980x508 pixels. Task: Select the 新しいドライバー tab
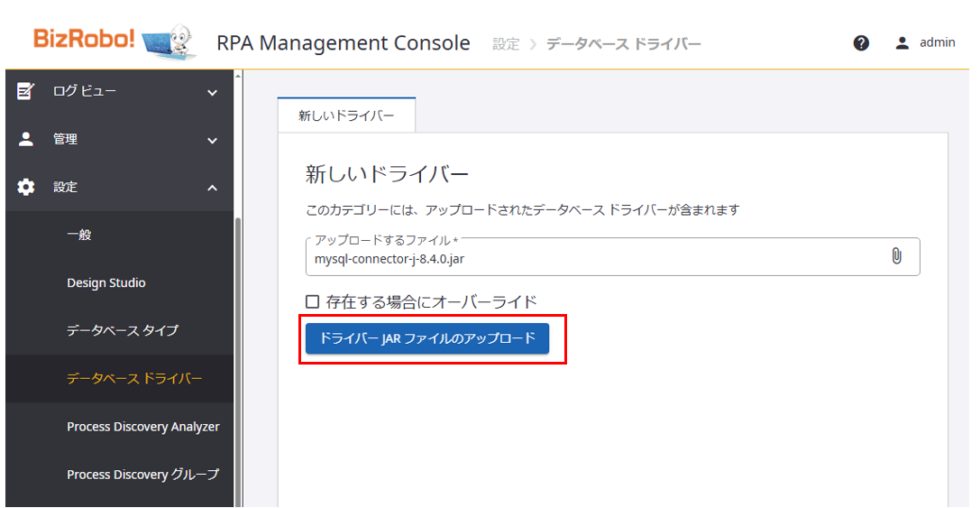[346, 115]
